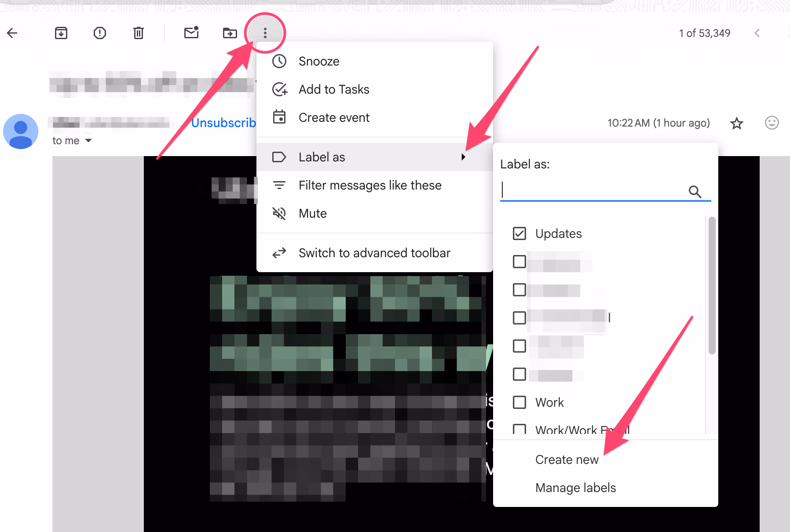Image resolution: width=790 pixels, height=532 pixels.
Task: Navigate to the newer conversation
Action: click(757, 33)
